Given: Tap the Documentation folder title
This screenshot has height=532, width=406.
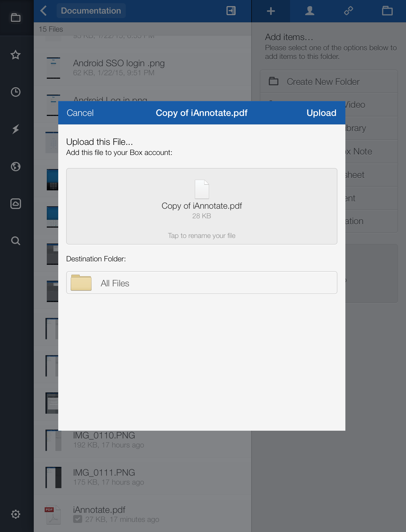Looking at the screenshot, I should pos(91,11).
